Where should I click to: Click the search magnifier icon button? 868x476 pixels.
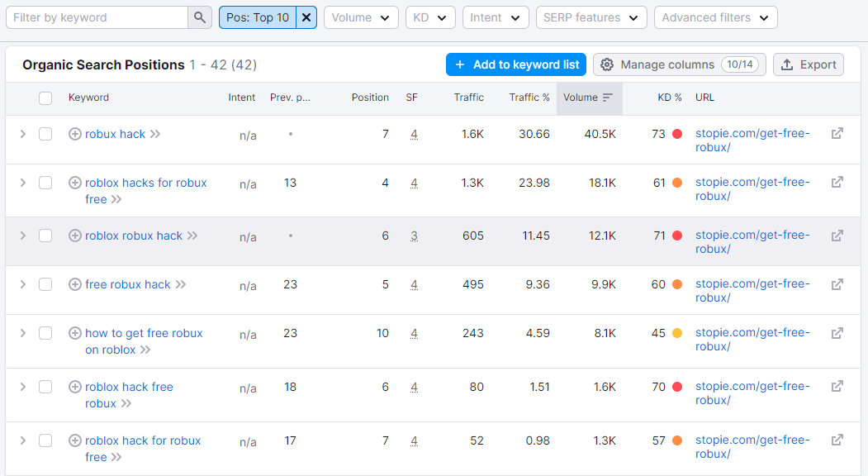200,17
